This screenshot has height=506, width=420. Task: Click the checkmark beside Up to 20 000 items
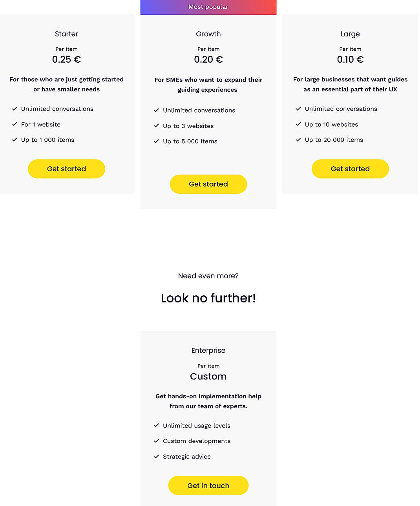point(298,140)
